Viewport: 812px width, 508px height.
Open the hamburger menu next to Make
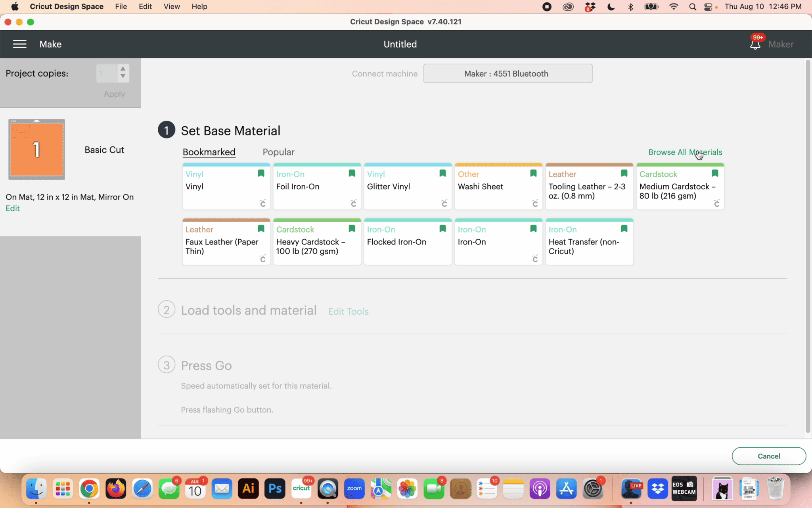tap(19, 44)
